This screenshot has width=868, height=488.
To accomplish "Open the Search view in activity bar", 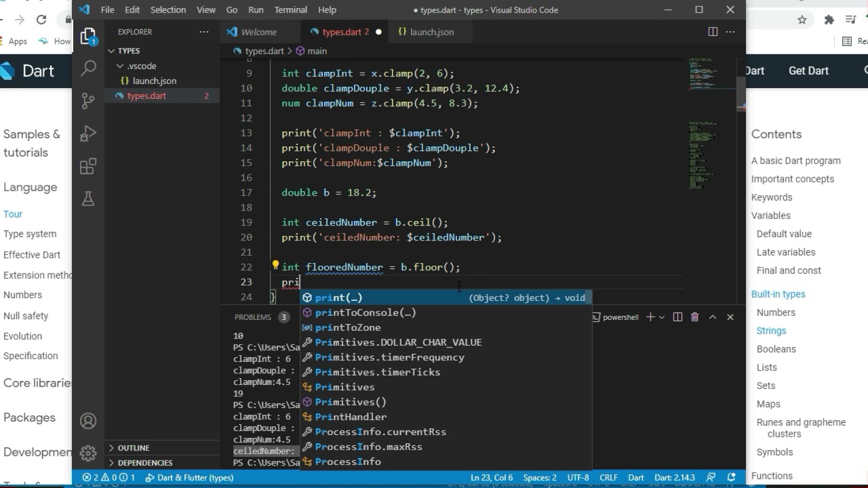I will coord(88,68).
